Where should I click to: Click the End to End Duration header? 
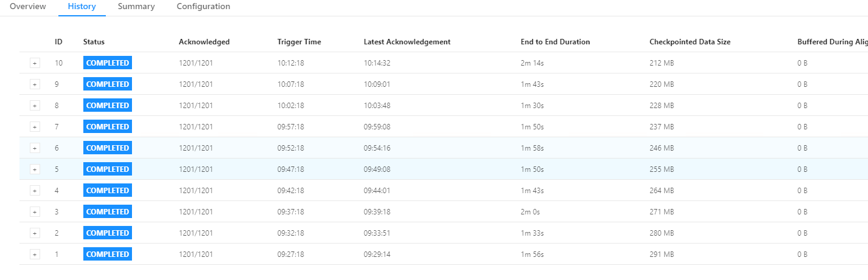point(555,42)
